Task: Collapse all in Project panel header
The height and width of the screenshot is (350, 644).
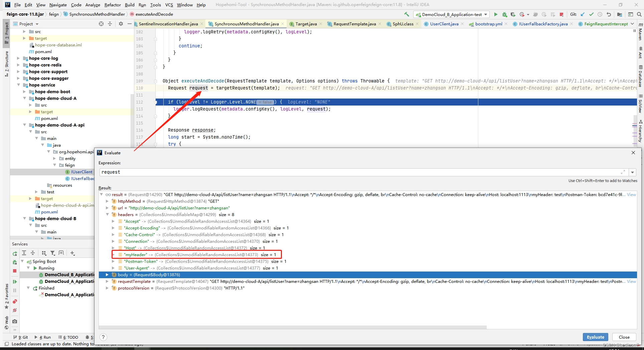Action: (110, 24)
